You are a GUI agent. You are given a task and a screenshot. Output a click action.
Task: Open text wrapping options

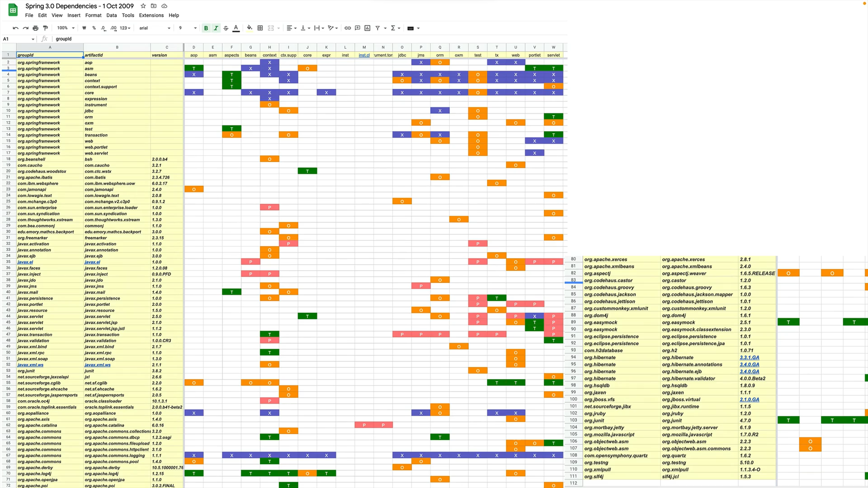click(x=319, y=28)
